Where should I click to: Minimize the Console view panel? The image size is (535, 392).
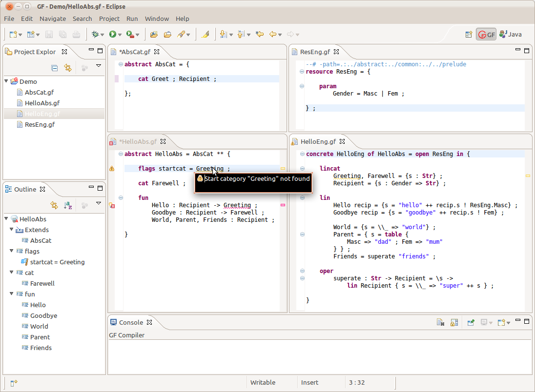coord(518,320)
